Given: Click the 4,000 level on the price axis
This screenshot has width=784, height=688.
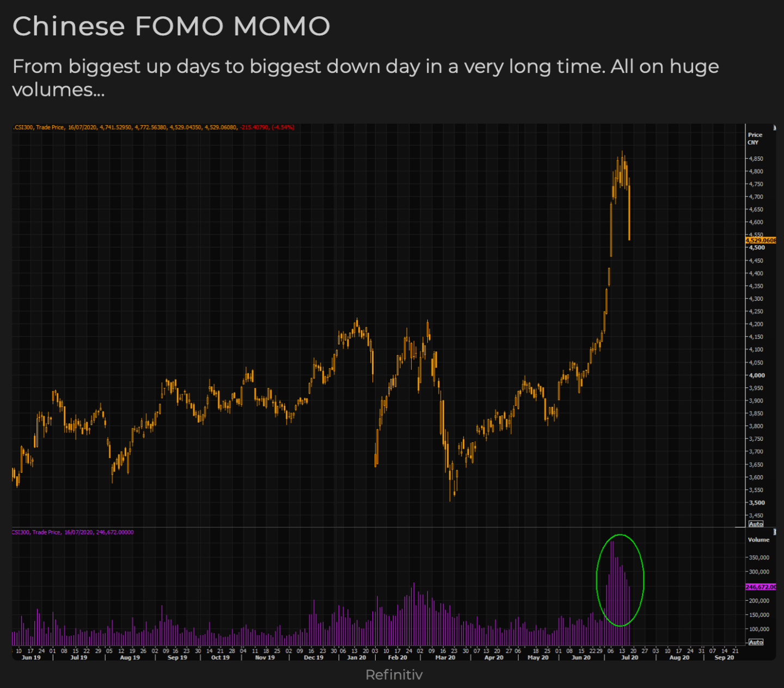Looking at the screenshot, I should click(x=757, y=375).
